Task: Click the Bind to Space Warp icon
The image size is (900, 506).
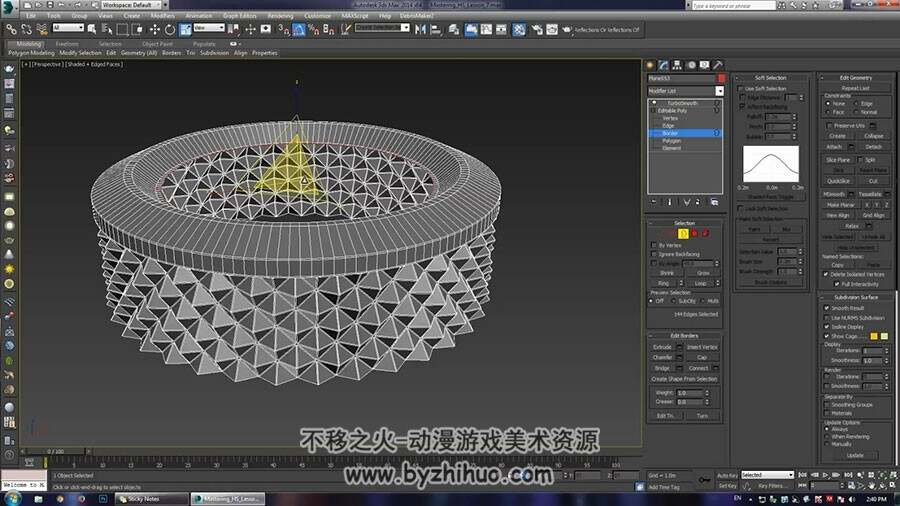Action: [x=42, y=29]
